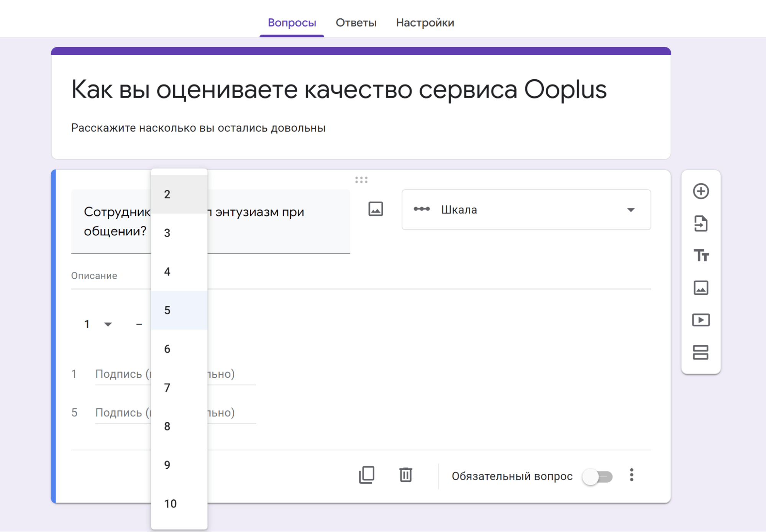Click the label field for scale value 1
This screenshot has height=532, width=766.
[176, 374]
